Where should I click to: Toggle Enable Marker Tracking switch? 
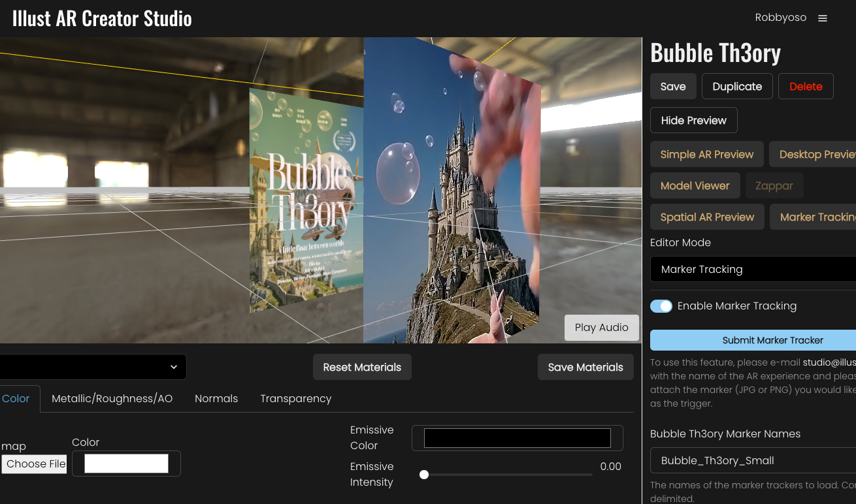click(x=661, y=306)
